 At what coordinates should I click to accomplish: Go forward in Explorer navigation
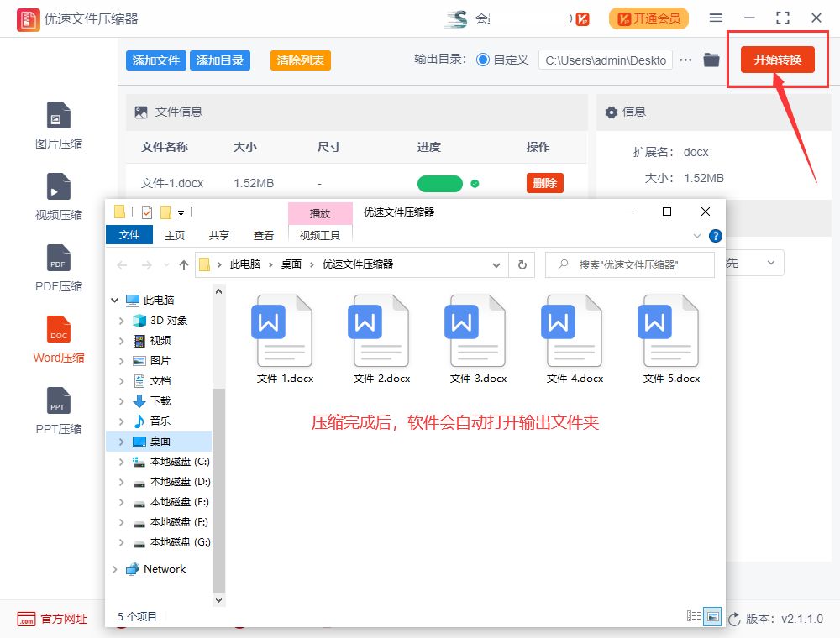click(x=146, y=265)
